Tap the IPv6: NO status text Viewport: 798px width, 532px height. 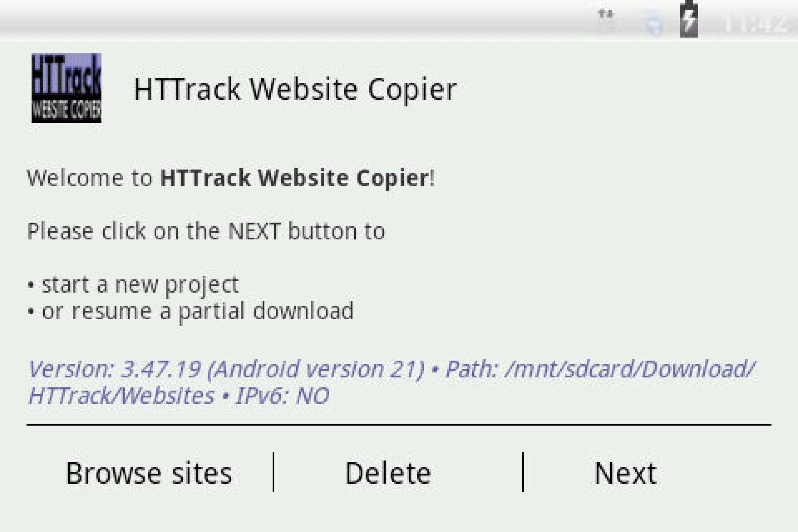(x=281, y=396)
